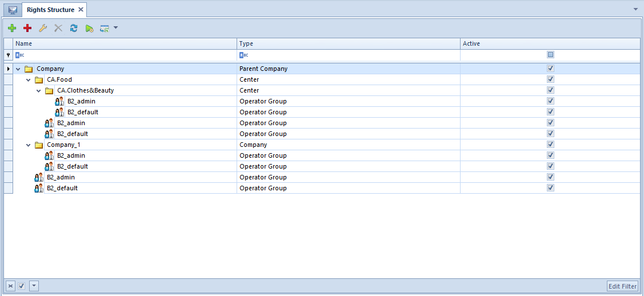The width and height of the screenshot is (644, 296).
Task: Click the red plus icon in toolbar
Action: [27, 29]
